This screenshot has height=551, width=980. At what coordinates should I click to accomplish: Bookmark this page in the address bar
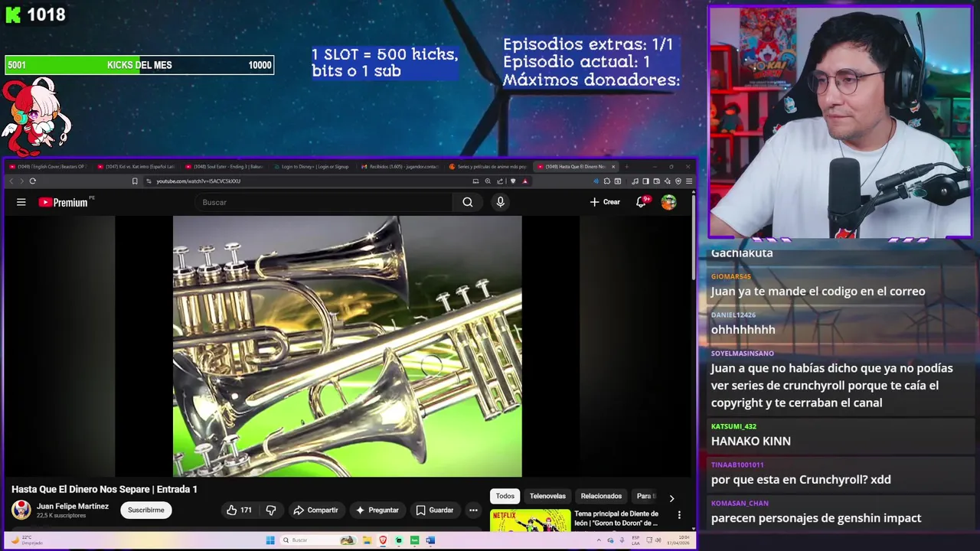pos(135,181)
